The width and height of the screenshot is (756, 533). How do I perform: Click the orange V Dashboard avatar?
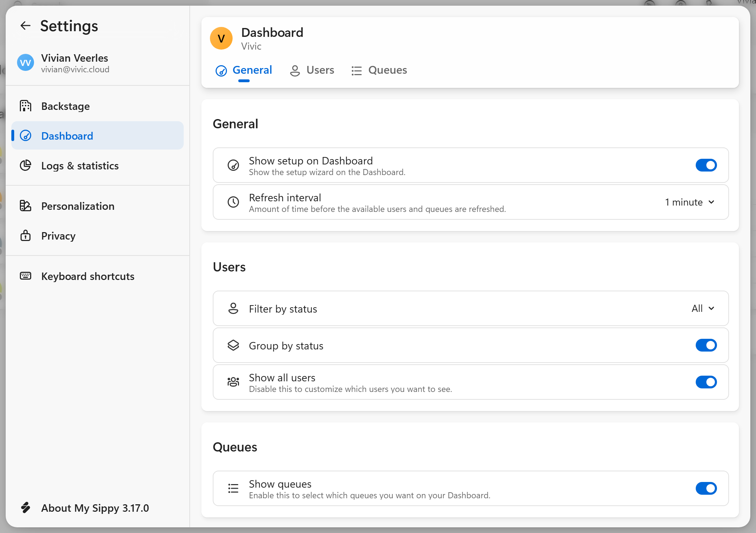click(x=221, y=38)
